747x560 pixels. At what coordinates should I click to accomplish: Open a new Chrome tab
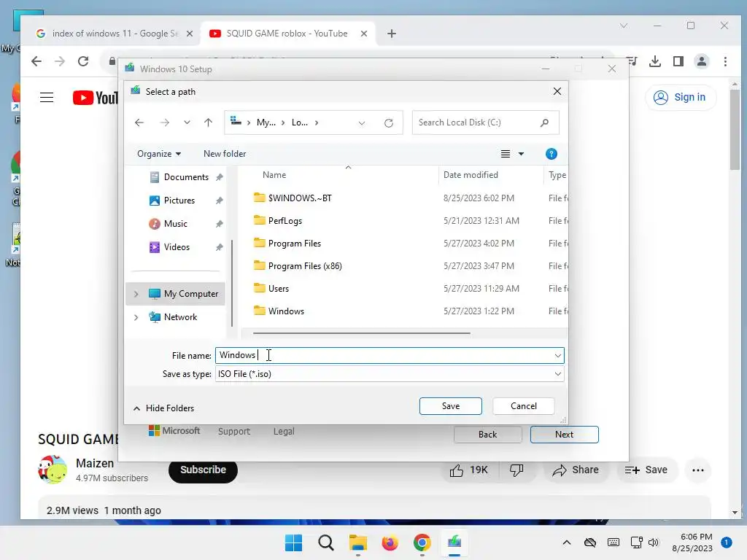point(392,34)
